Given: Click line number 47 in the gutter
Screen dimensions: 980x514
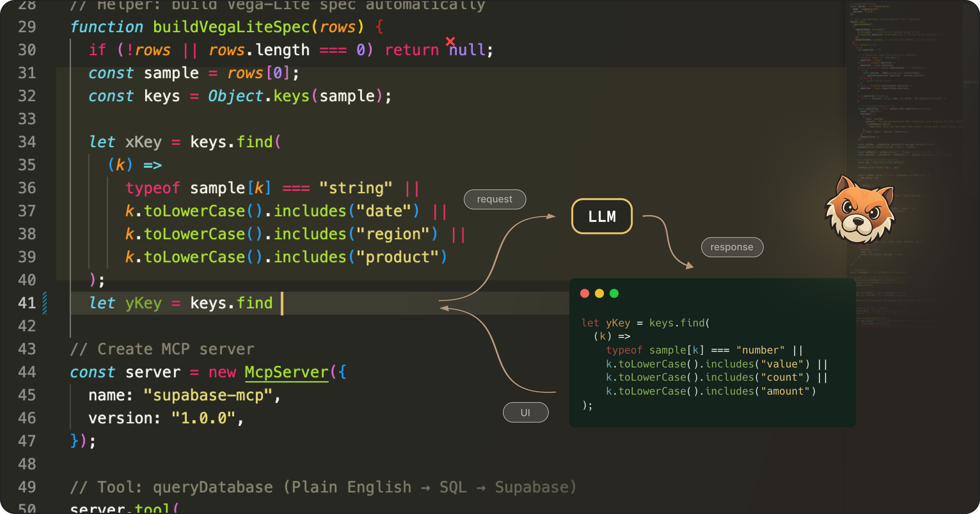Looking at the screenshot, I should tap(27, 441).
